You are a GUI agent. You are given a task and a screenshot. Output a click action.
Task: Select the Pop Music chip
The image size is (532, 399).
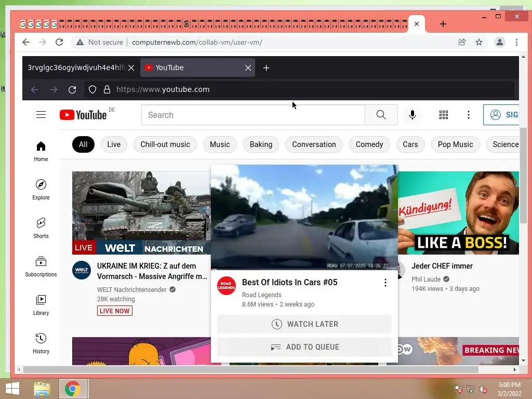(x=455, y=144)
